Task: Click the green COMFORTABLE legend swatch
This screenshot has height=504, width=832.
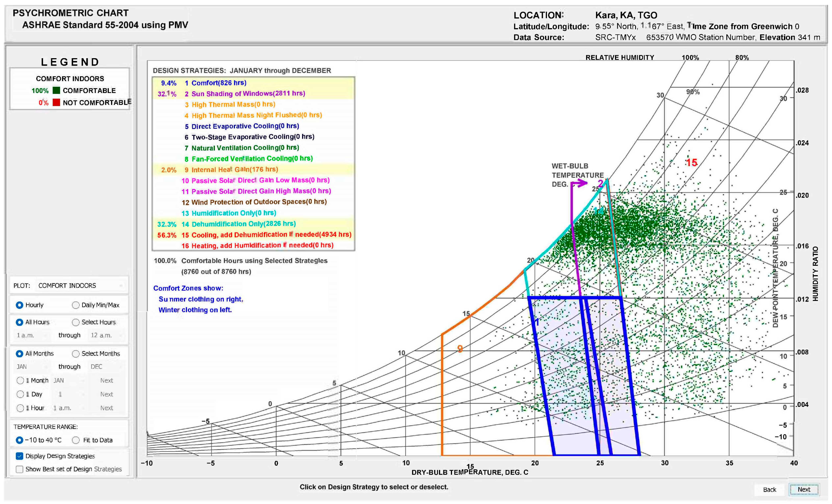Action: (x=56, y=90)
